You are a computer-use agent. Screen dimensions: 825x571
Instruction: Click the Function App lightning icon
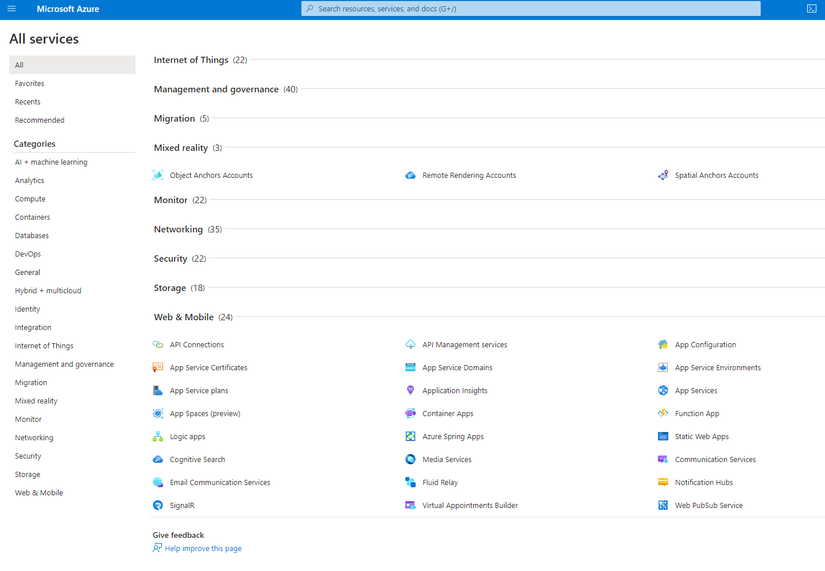[663, 414]
